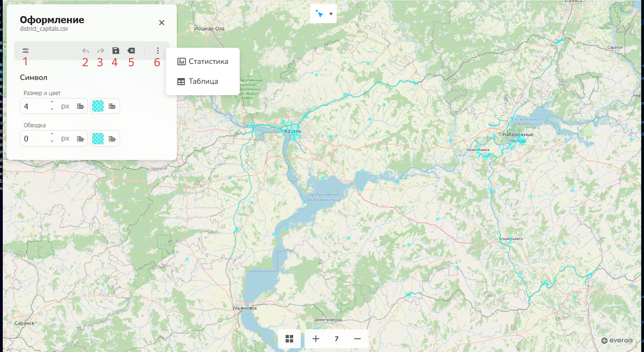The height and width of the screenshot is (352, 644).
Task: Click the Саранск city label on the map
Action: coord(24,323)
